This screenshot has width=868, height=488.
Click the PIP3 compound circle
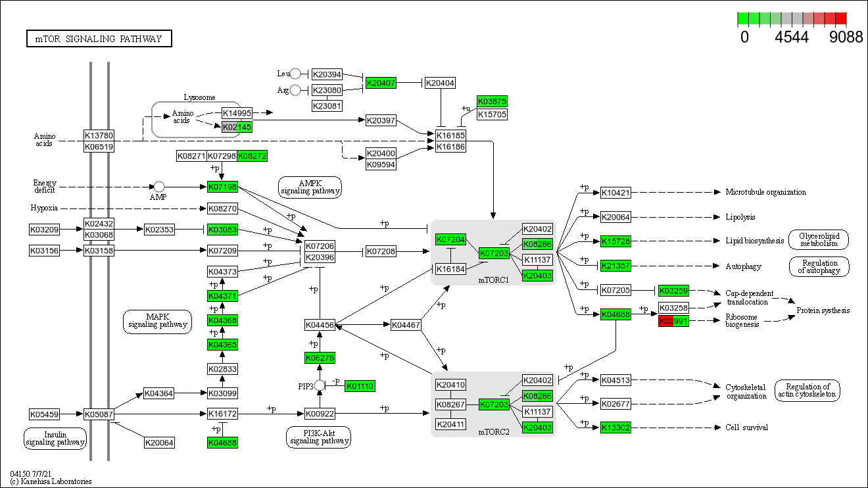pyautogui.click(x=320, y=385)
